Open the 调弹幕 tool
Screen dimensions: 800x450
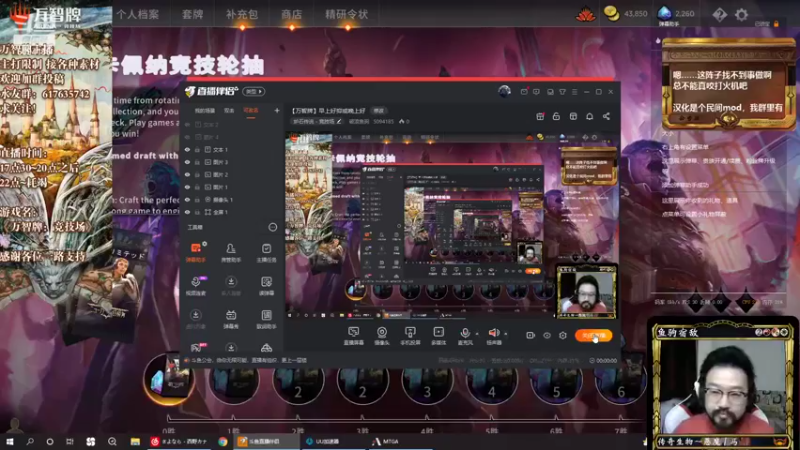[x=266, y=286]
